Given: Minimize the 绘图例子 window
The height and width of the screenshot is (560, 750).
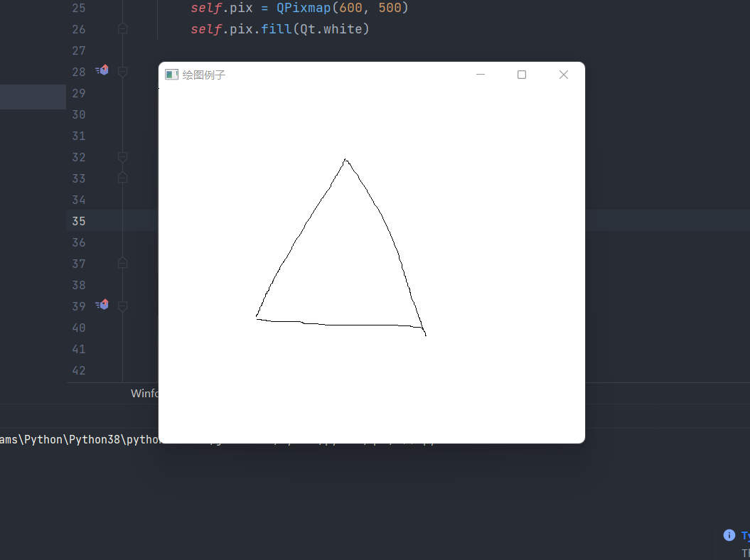Looking at the screenshot, I should coord(481,75).
